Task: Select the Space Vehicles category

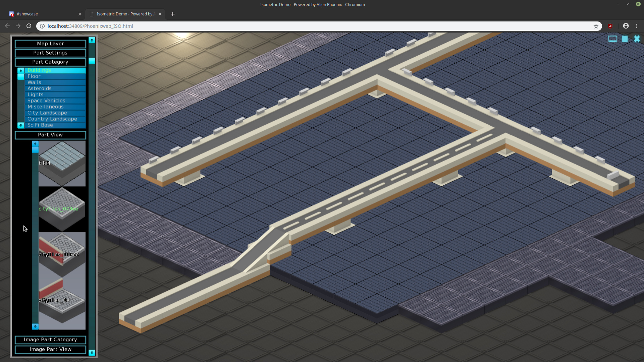Action: (55, 101)
